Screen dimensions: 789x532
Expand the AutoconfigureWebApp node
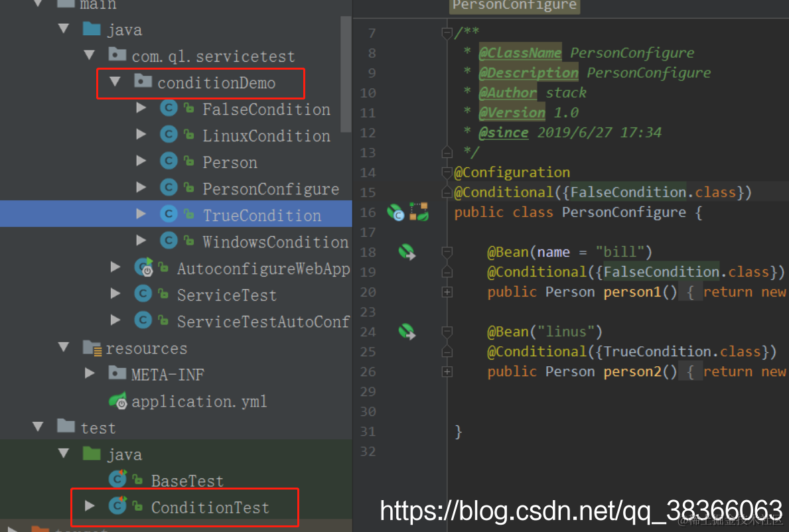(115, 267)
